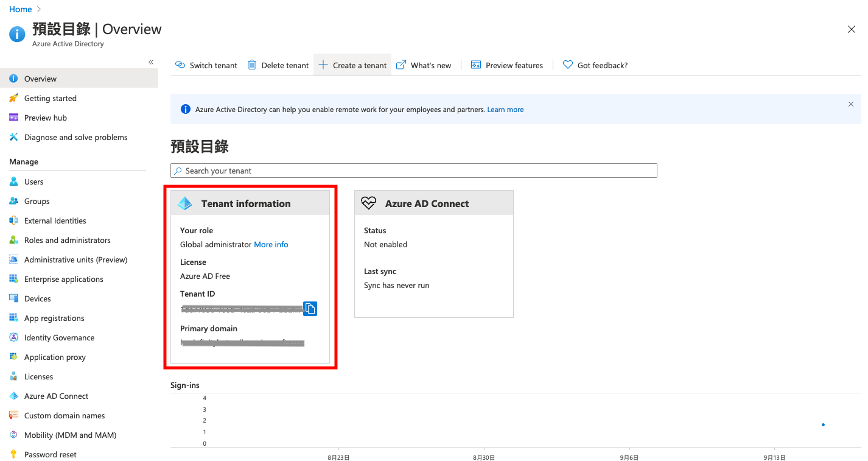The height and width of the screenshot is (461, 868).
Task: Click the Sign-ins heading
Action: [185, 385]
